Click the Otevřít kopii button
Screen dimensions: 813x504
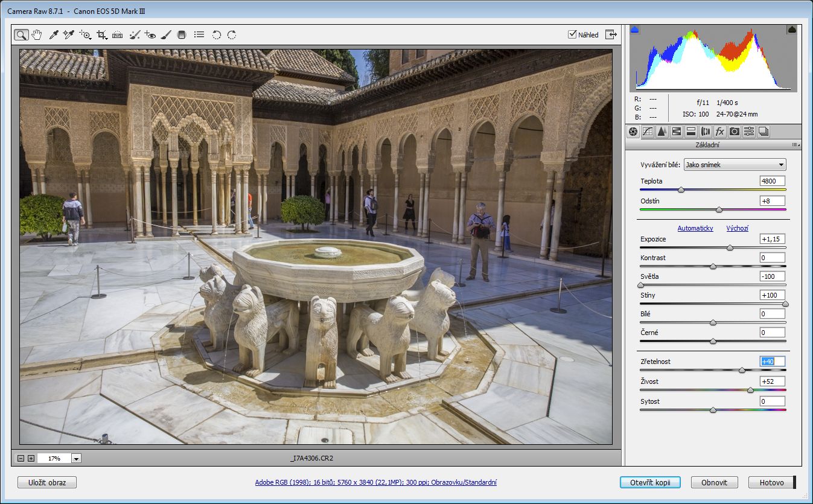pyautogui.click(x=649, y=482)
